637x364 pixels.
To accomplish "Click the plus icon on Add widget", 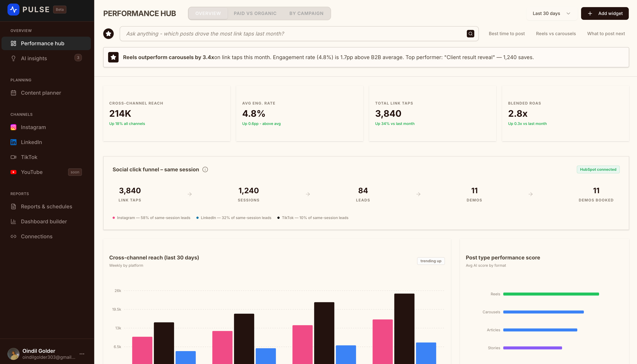I will pos(590,13).
